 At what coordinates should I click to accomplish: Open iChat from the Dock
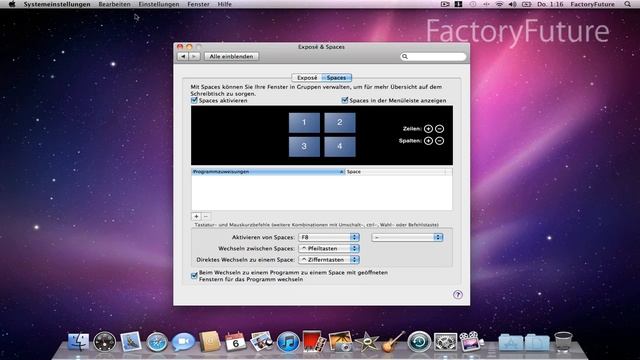(x=183, y=342)
